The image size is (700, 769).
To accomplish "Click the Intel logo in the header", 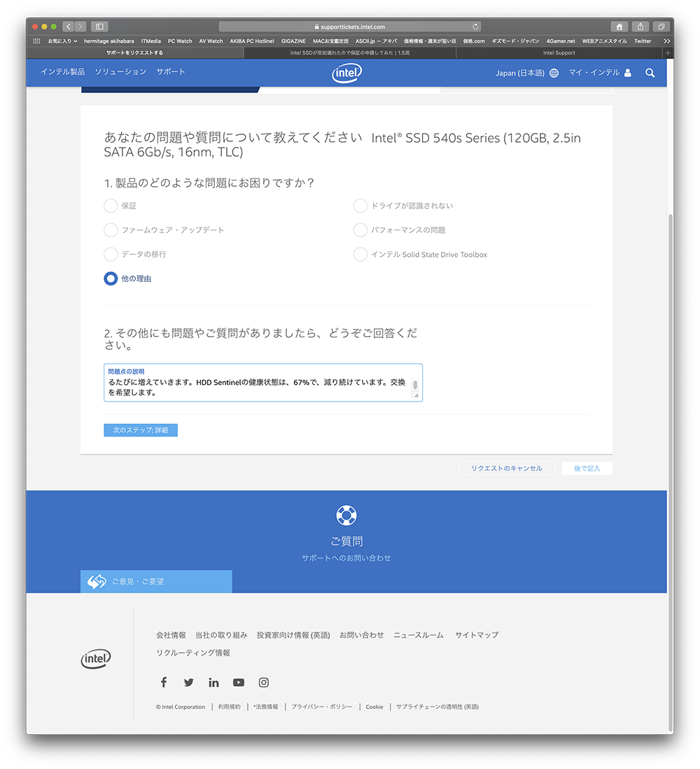I will pos(346,73).
